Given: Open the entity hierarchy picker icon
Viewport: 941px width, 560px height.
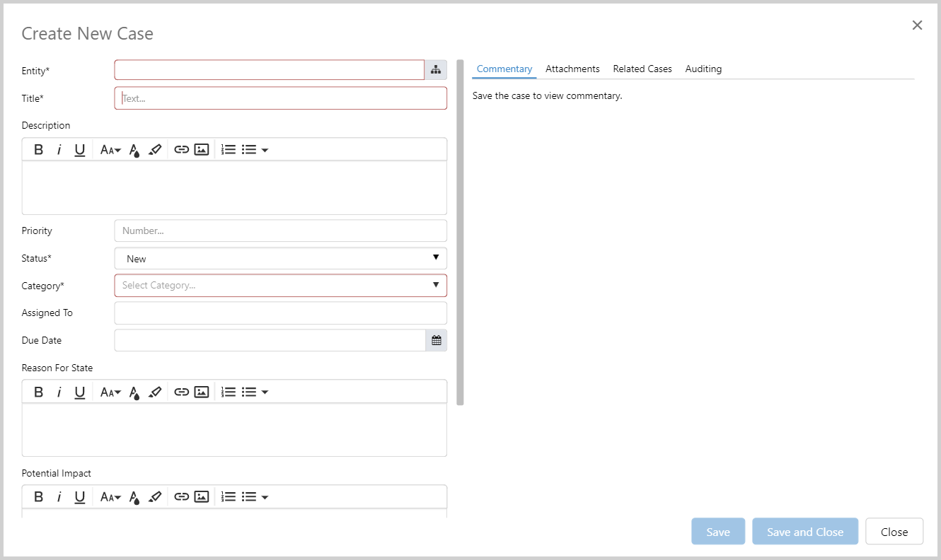Looking at the screenshot, I should (x=436, y=70).
